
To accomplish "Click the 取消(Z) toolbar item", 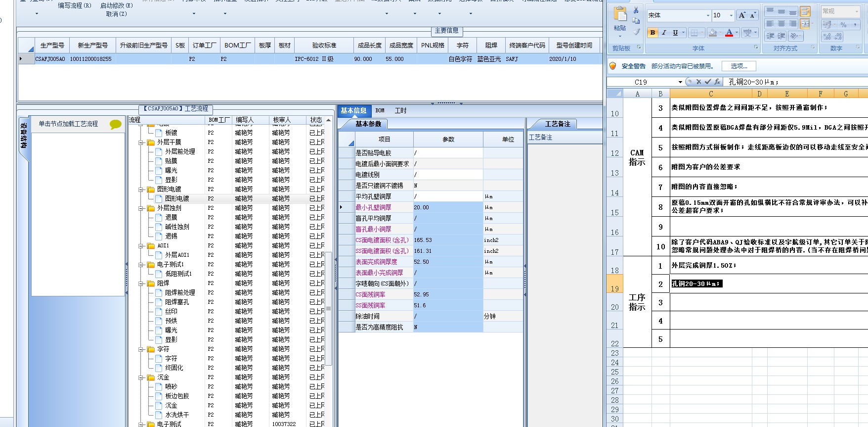I will point(117,14).
